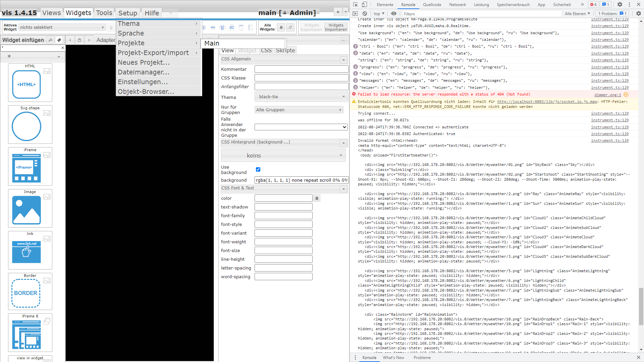Viewport: 644px width, 362px height.
Task: Open the Thema submenu
Action: coord(158,24)
